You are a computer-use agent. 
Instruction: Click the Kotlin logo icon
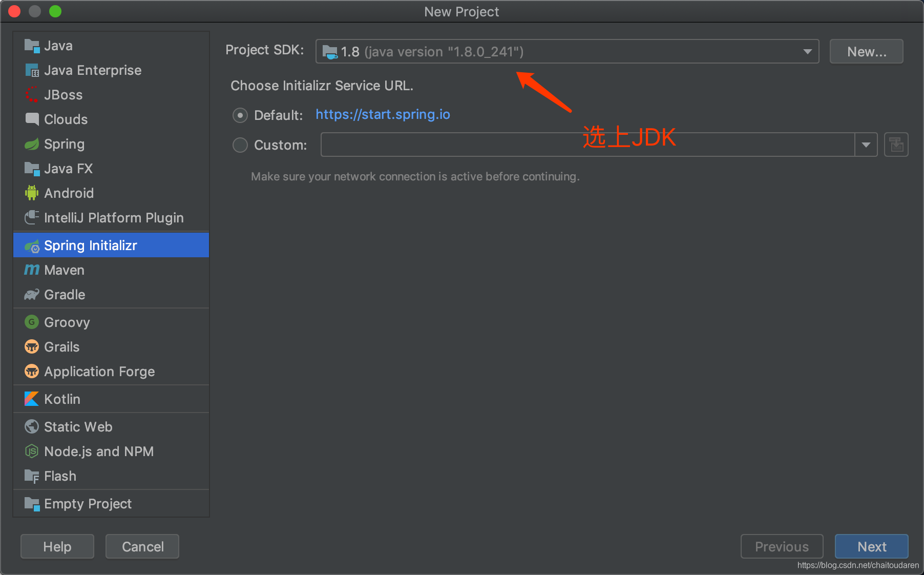32,399
